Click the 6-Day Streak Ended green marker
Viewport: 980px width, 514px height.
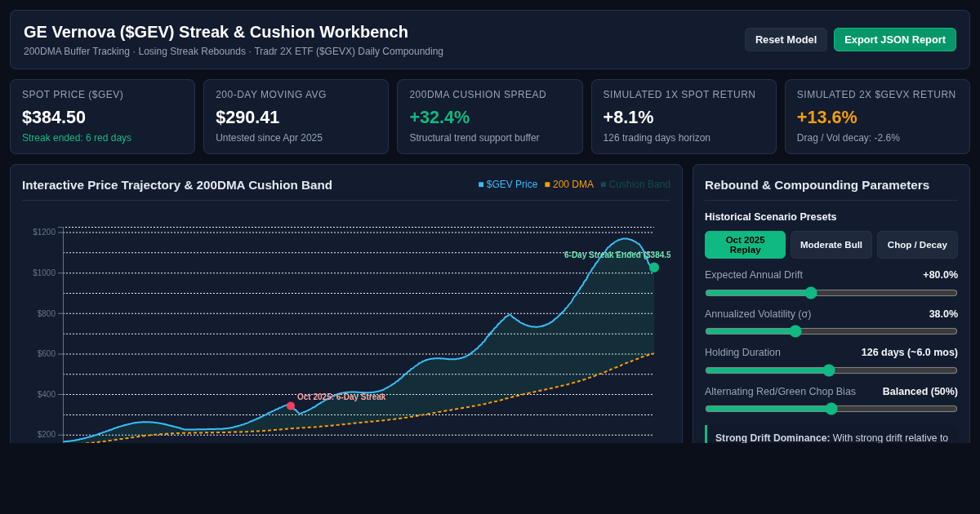[654, 268]
